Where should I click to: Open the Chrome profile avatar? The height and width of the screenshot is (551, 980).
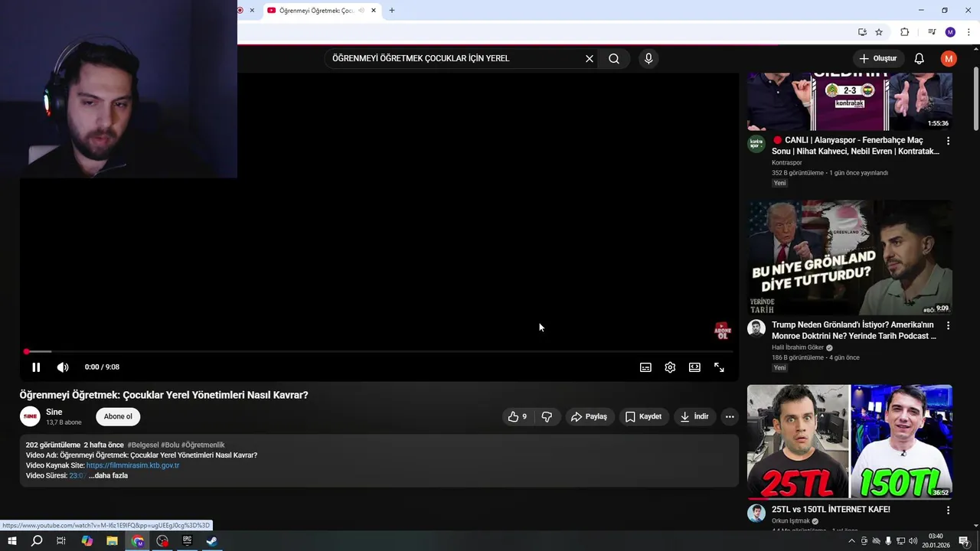(950, 32)
